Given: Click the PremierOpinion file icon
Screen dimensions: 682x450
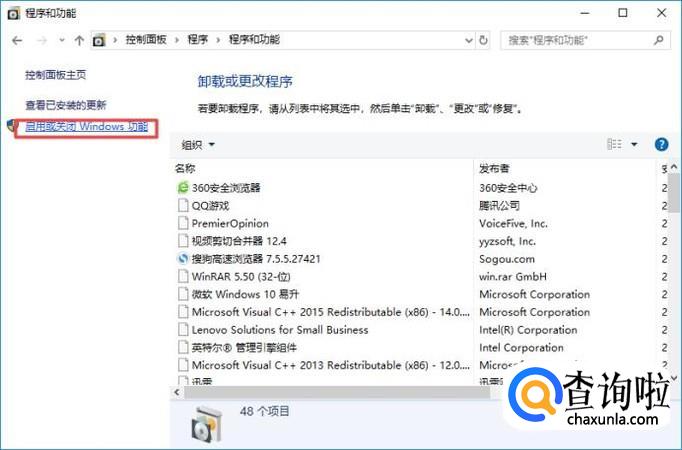Looking at the screenshot, I should pyautogui.click(x=183, y=223).
